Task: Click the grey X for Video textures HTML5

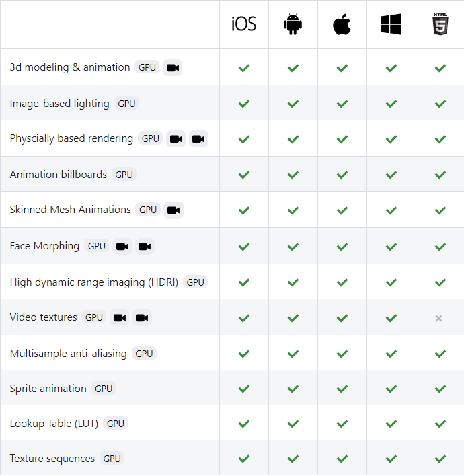Action: coord(438,319)
